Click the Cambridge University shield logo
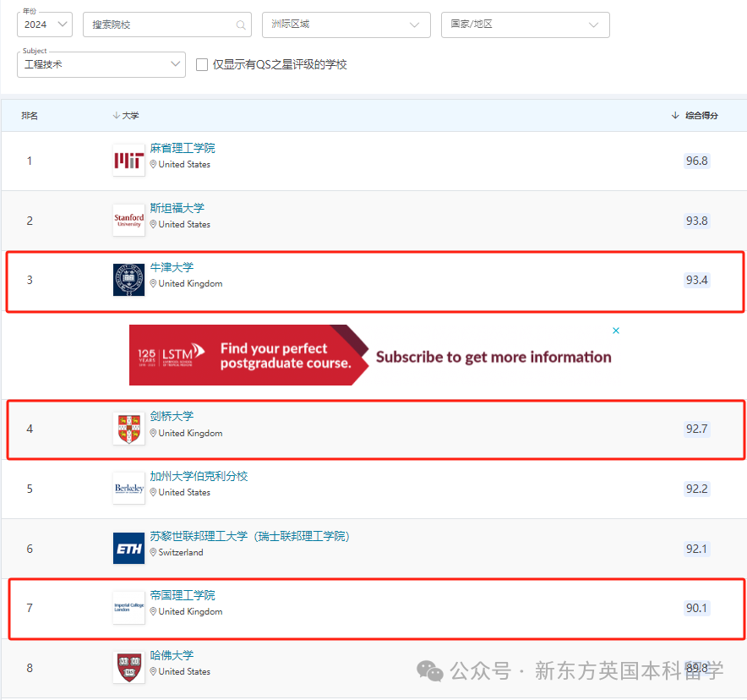The width and height of the screenshot is (747, 700). coord(128,429)
